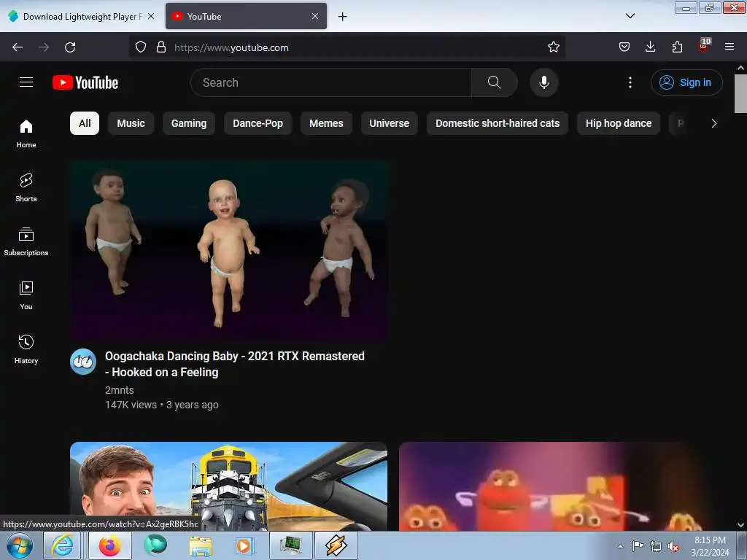The width and height of the screenshot is (747, 560).
Task: Bookmark this page with star icon
Action: click(553, 47)
